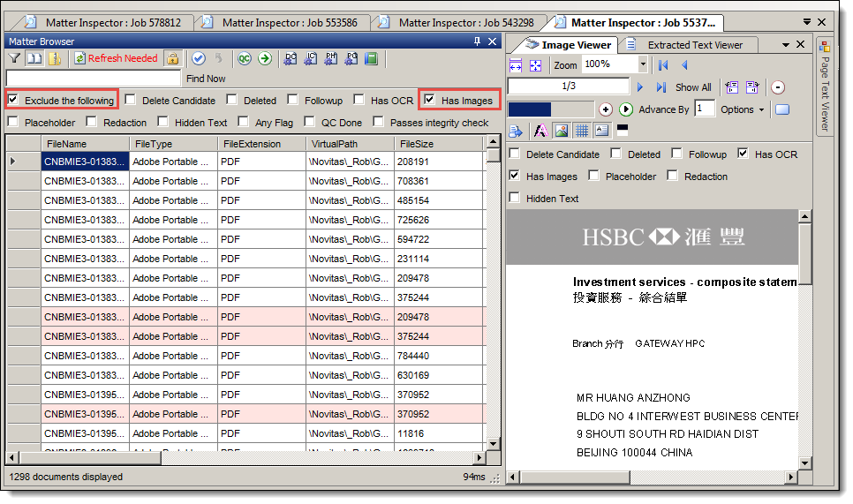Toggle the text card icon in Image Viewer
Image resolution: width=853 pixels, height=504 pixels.
(602, 131)
